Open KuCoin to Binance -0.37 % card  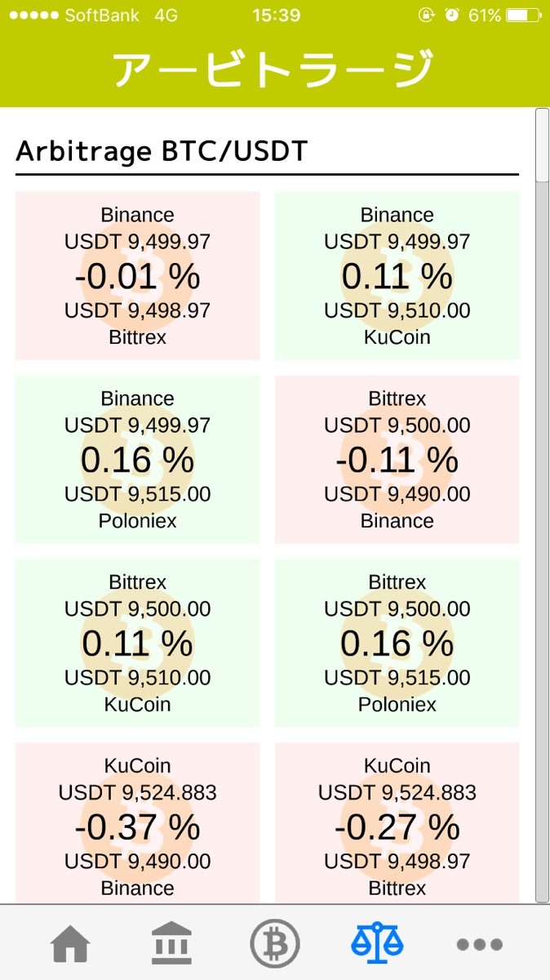(137, 823)
